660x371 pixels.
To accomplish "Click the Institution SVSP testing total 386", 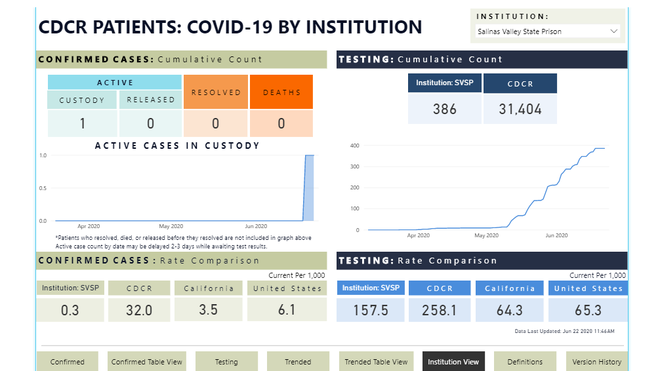I will point(444,109).
